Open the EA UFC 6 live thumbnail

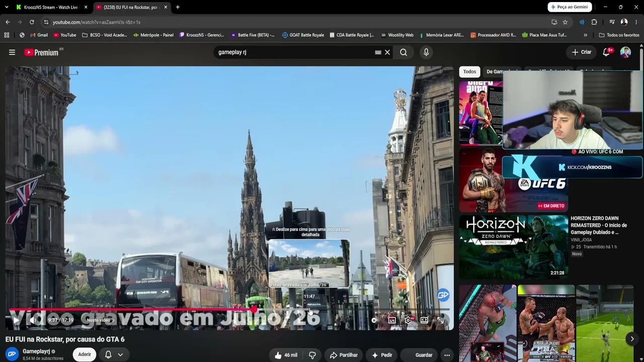[x=513, y=180]
